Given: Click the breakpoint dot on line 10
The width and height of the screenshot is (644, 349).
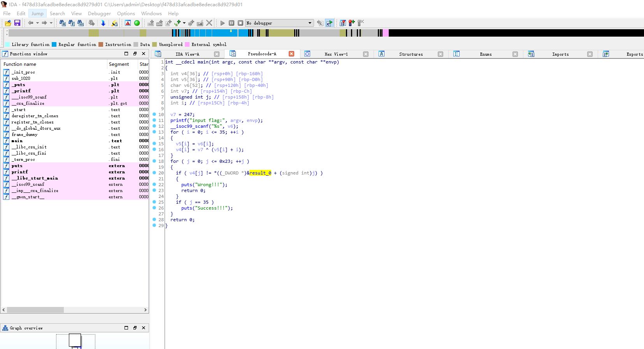Looking at the screenshot, I should coord(154,115).
